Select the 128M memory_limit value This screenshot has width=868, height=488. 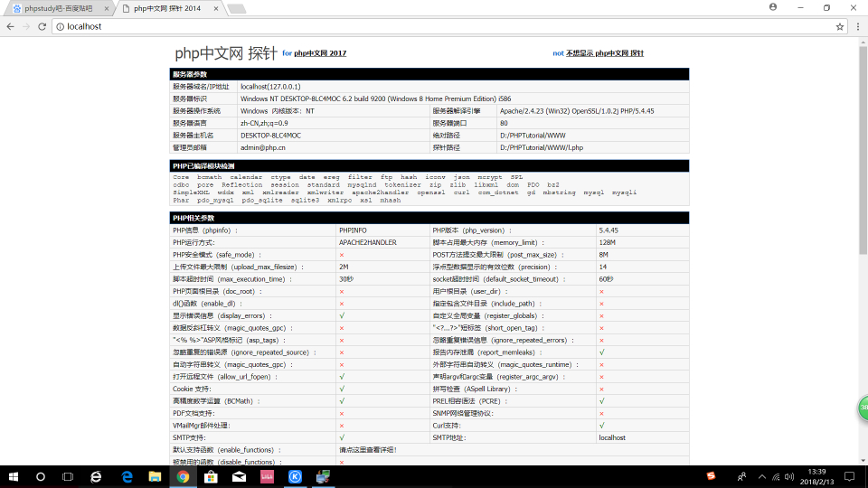pos(608,242)
